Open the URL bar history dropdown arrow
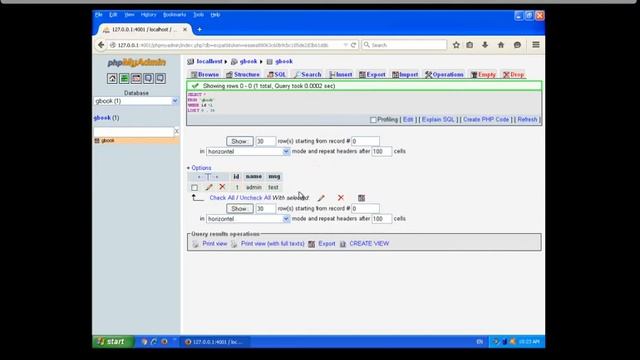The image size is (640, 360). 346,45
